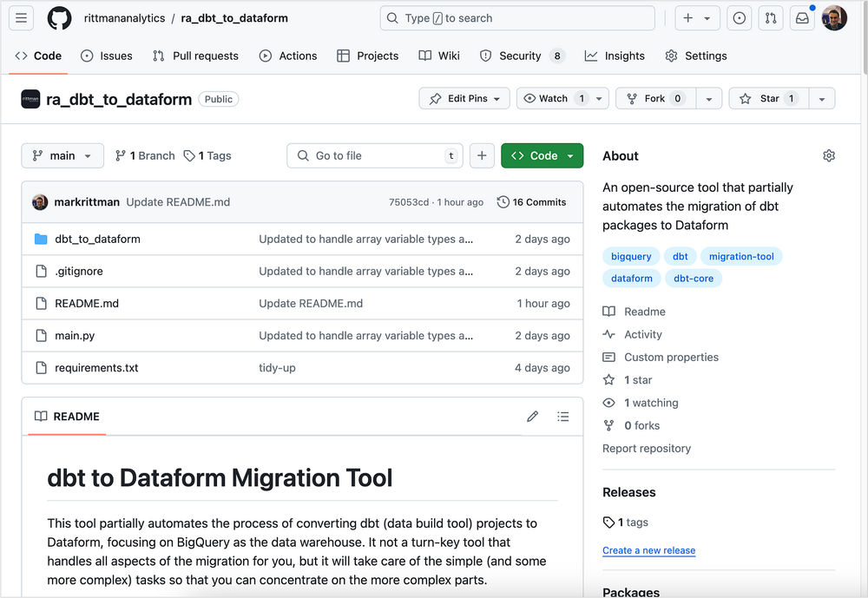This screenshot has height=598, width=868.
Task: Click Create a new release
Action: point(648,550)
